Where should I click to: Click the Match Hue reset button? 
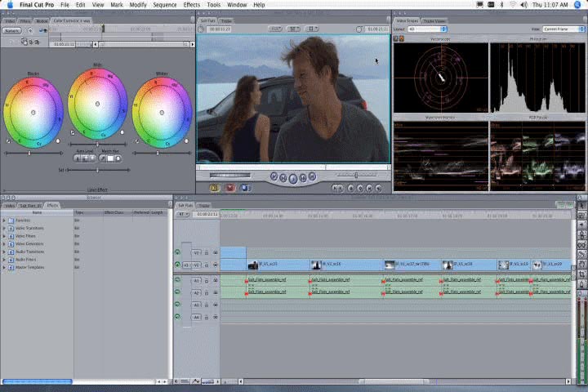click(118, 158)
